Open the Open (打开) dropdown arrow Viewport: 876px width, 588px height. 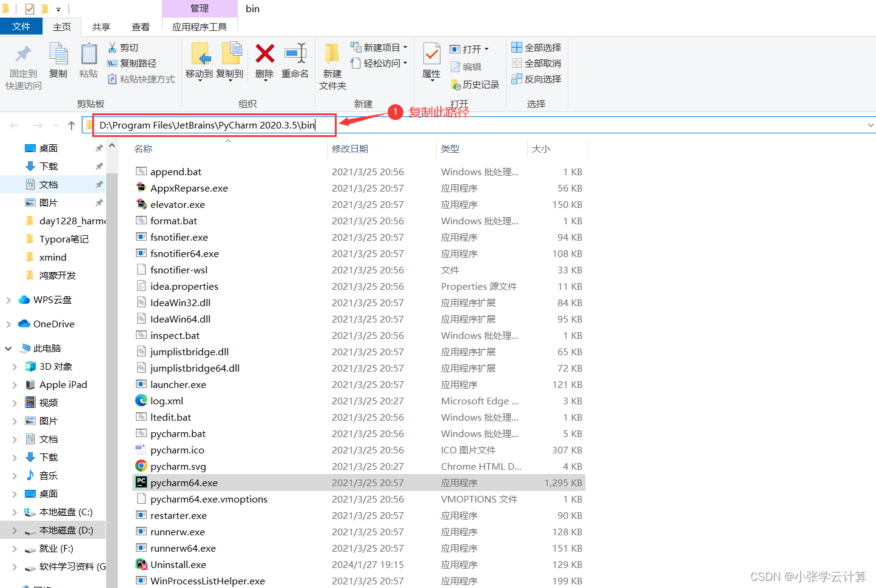(487, 49)
